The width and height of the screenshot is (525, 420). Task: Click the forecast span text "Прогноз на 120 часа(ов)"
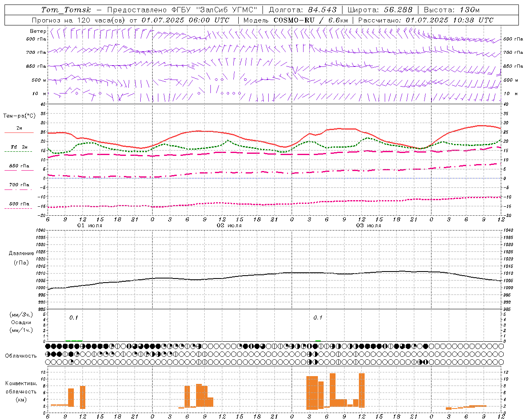[x=79, y=20]
